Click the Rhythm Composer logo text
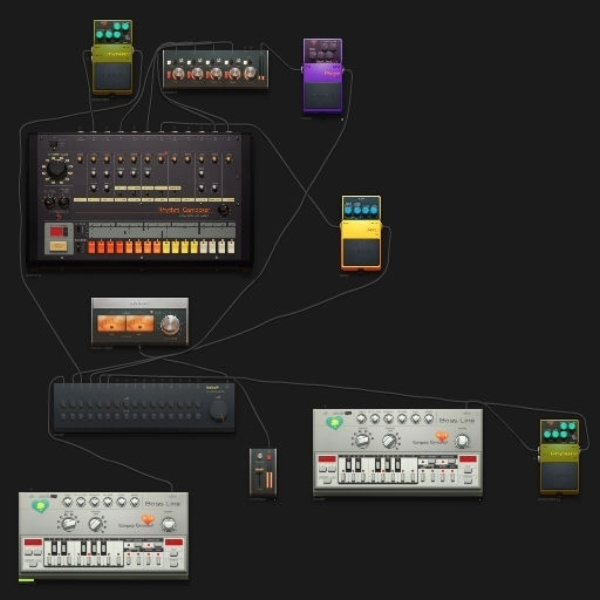Screen dimensions: 600x600 click(185, 210)
